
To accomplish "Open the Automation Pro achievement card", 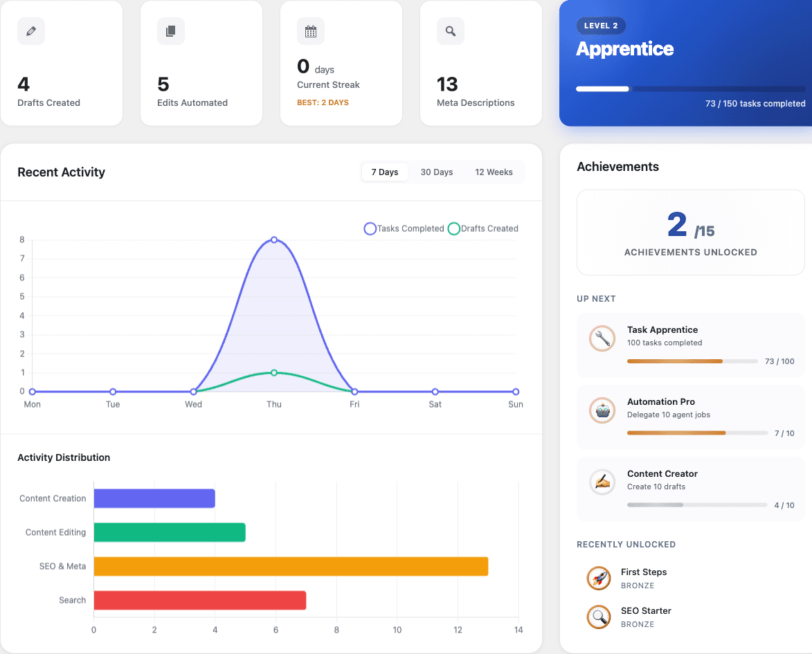I will [691, 417].
